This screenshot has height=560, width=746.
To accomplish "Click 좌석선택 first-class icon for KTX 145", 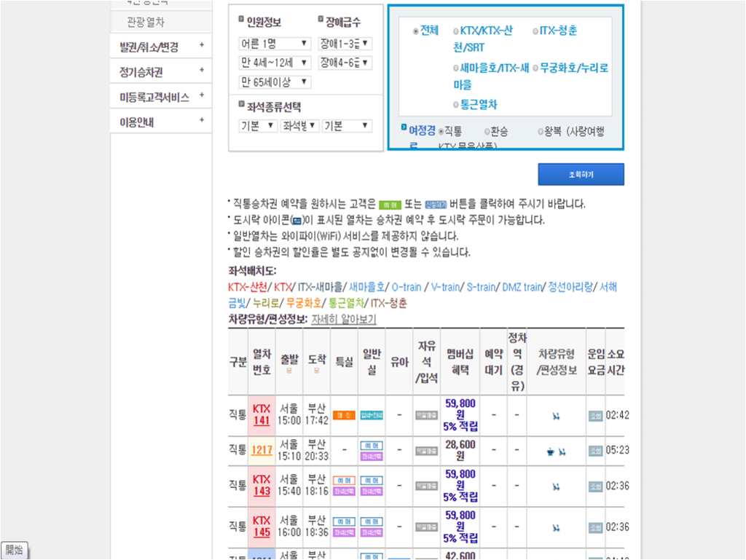I will 344,533.
